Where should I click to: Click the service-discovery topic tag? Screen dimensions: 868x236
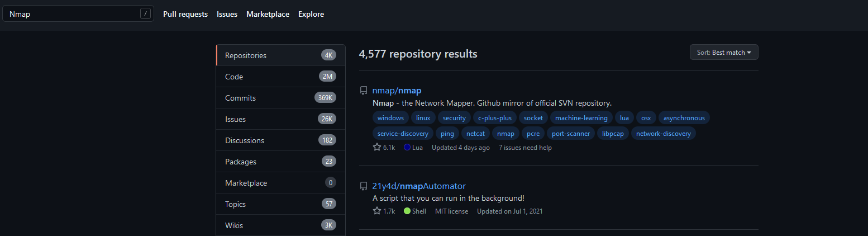click(x=403, y=134)
